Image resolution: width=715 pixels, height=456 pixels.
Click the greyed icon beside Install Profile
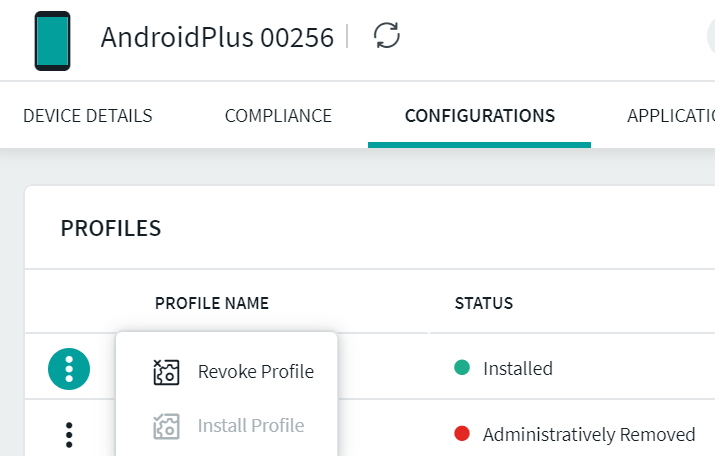click(x=166, y=426)
